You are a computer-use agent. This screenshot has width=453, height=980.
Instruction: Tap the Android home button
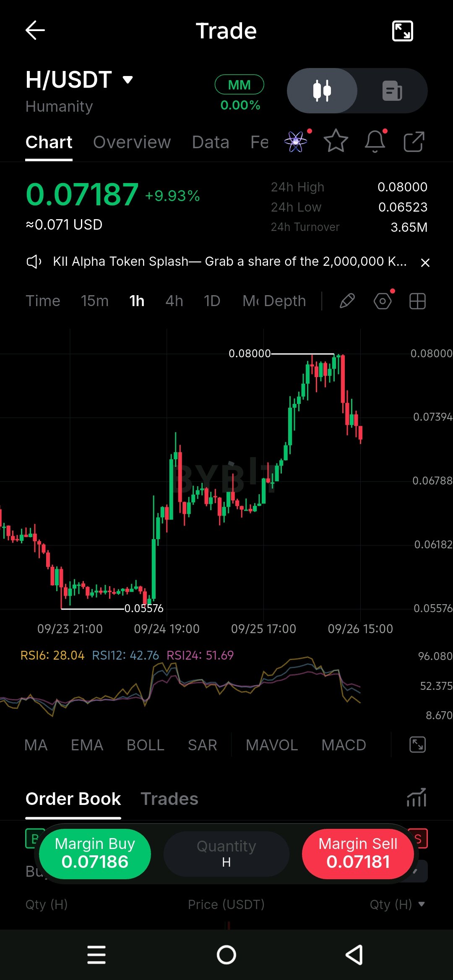coord(226,955)
